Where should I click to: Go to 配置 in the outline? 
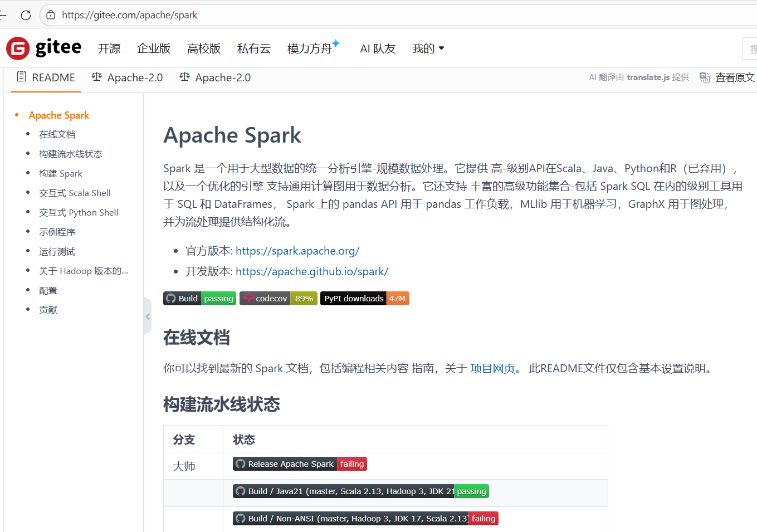click(48, 290)
